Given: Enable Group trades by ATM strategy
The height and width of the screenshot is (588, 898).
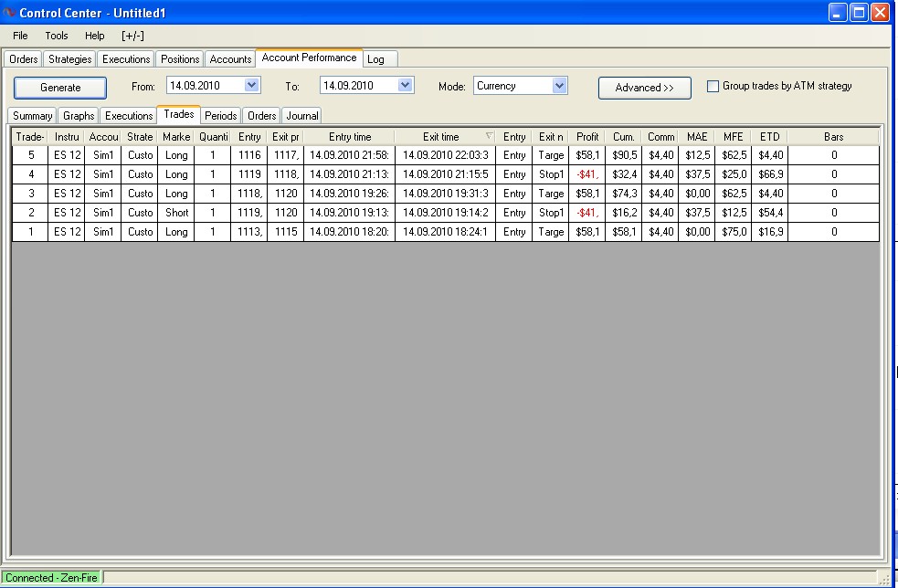Looking at the screenshot, I should (713, 87).
